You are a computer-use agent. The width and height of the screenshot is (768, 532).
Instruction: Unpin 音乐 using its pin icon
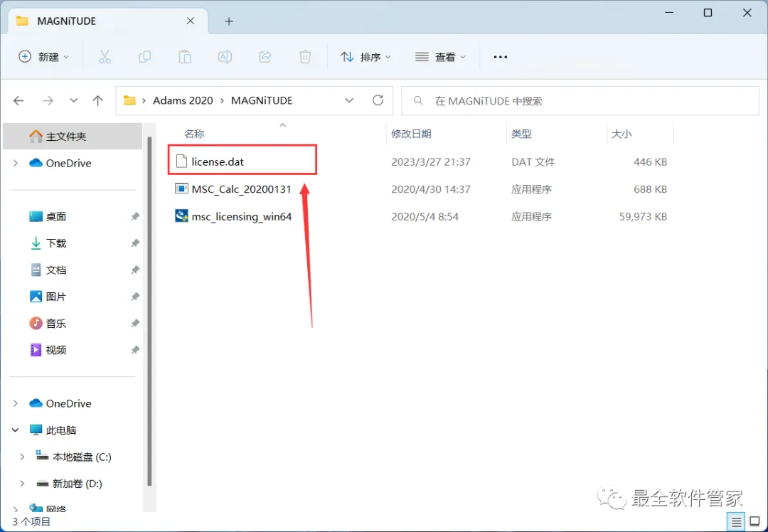[x=135, y=324]
